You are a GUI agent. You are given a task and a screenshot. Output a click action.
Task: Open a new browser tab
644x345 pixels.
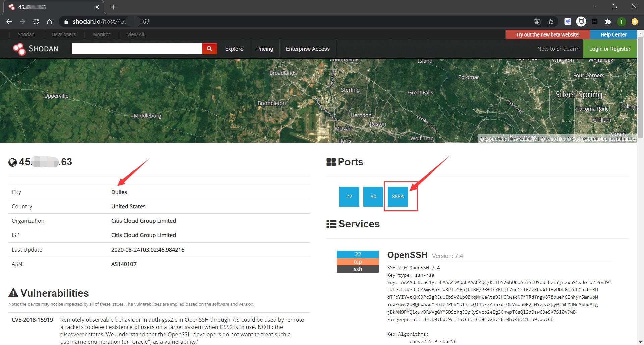(x=113, y=7)
